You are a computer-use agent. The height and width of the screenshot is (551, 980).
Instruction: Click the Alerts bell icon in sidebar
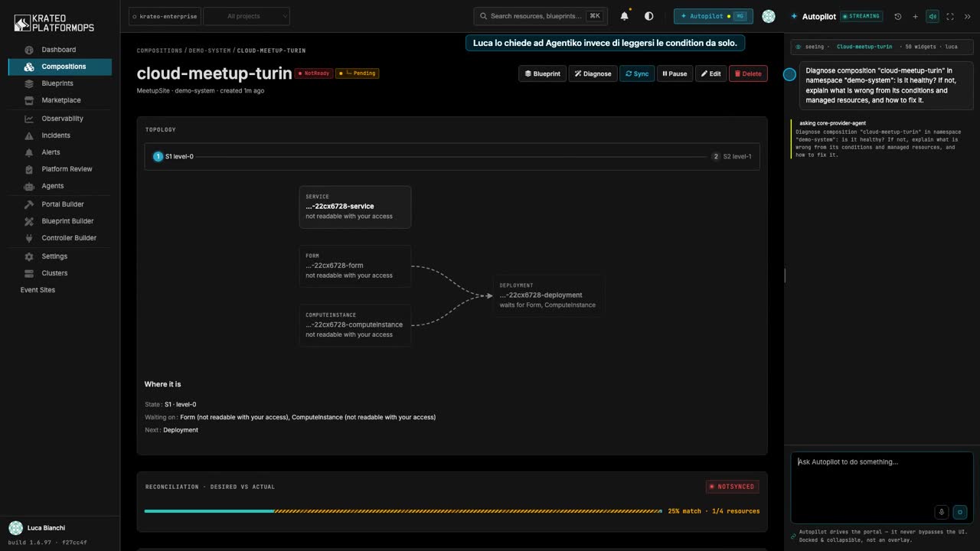pyautogui.click(x=29, y=152)
